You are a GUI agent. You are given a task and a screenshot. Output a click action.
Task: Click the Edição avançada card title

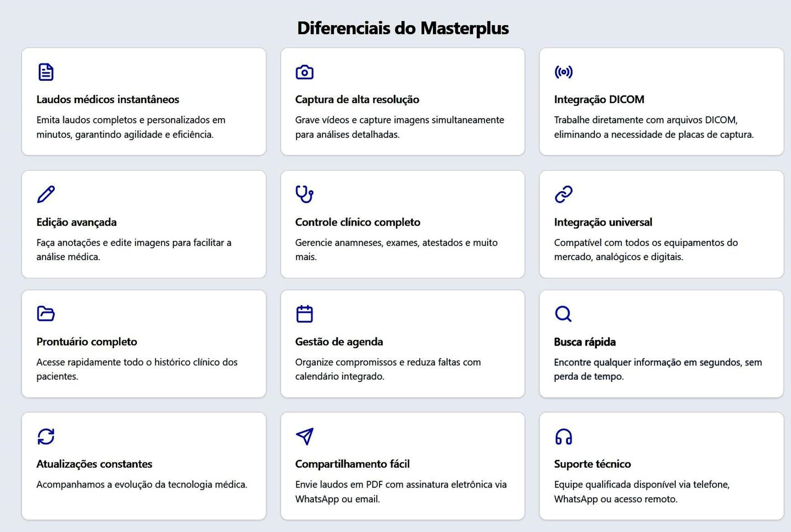point(76,222)
